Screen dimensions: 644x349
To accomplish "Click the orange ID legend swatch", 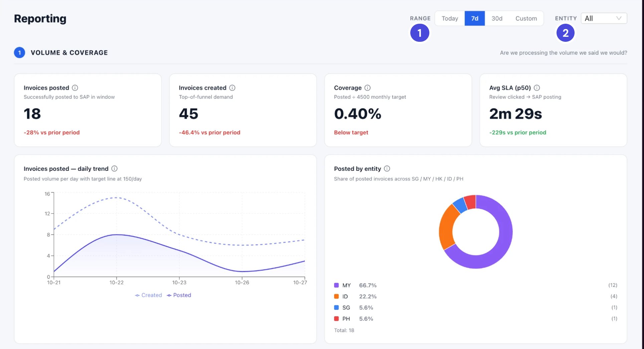I will (337, 296).
